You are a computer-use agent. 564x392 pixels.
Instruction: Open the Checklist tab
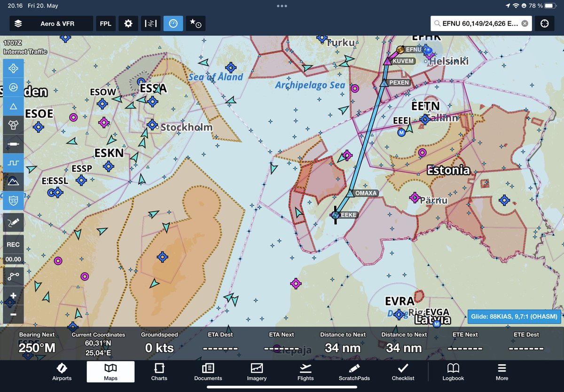tap(403, 372)
